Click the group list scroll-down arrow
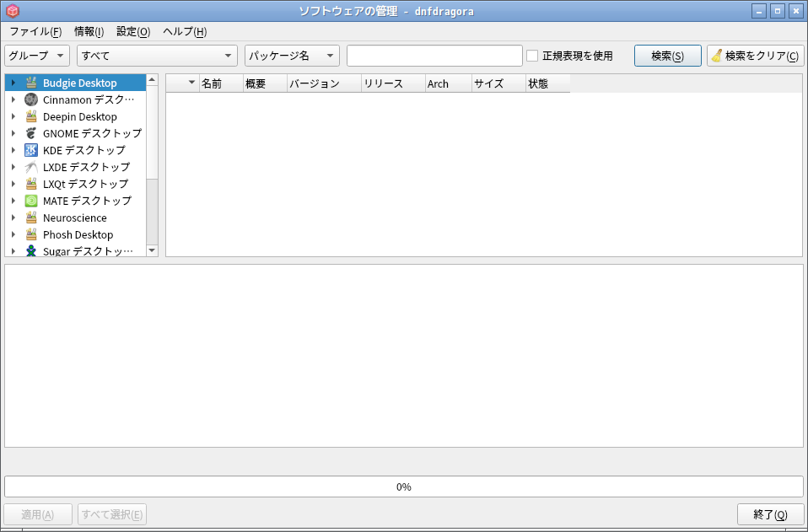Viewport: 808px width, 532px height. [152, 250]
